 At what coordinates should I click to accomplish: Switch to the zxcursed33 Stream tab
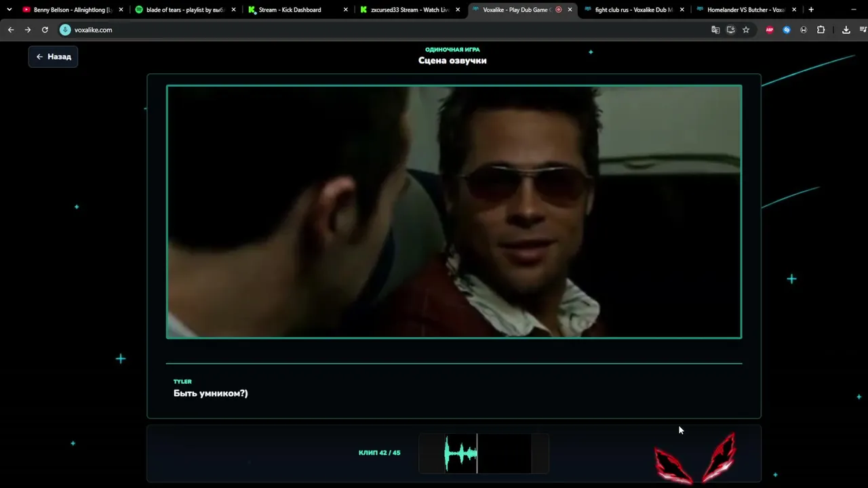[410, 9]
